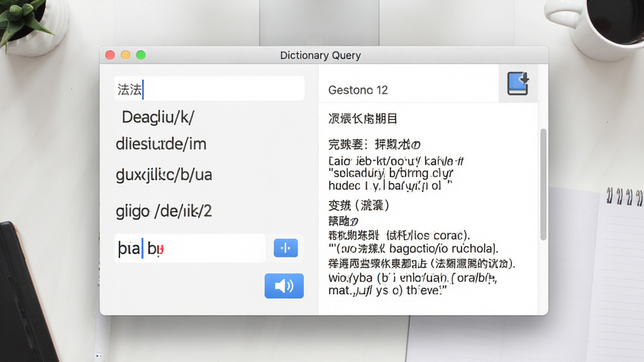Click the lower text input field
644x362 pixels.
coord(190,248)
